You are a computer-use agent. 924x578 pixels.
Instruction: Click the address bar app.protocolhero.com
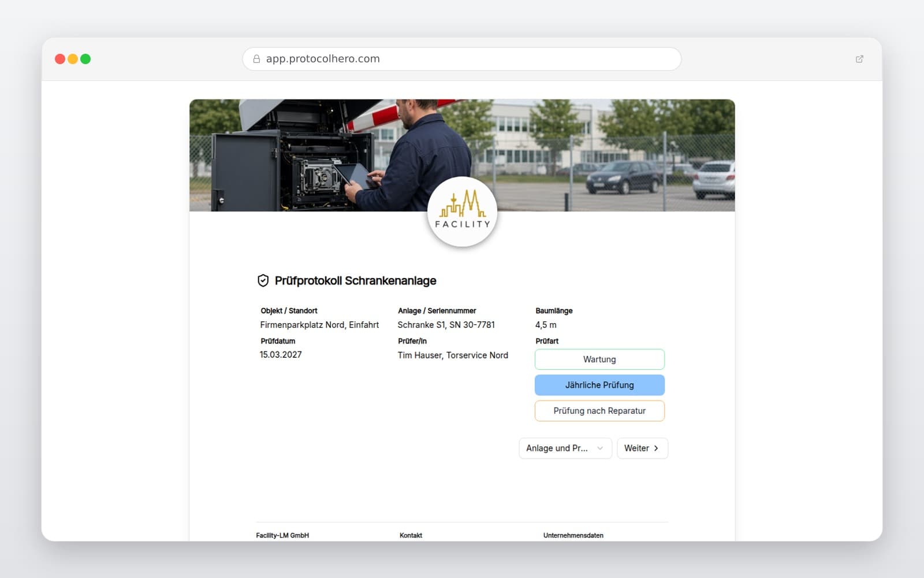[x=462, y=59]
